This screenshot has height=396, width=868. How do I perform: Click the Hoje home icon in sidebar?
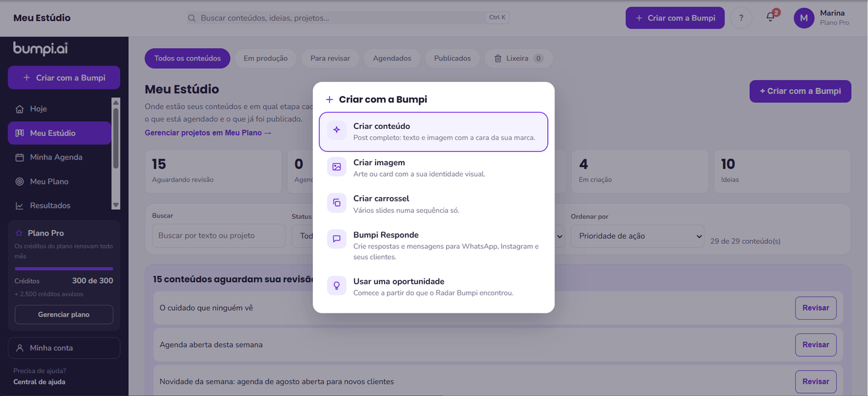click(x=19, y=109)
